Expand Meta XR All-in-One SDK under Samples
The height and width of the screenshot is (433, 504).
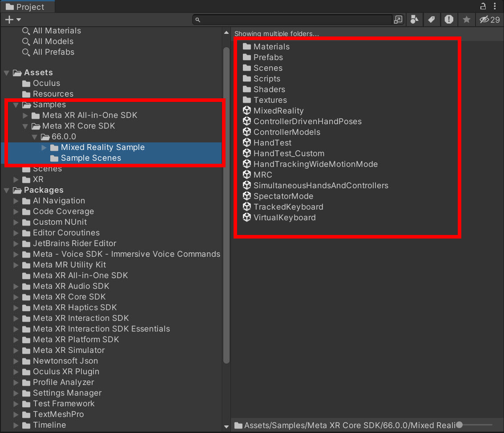pos(25,115)
